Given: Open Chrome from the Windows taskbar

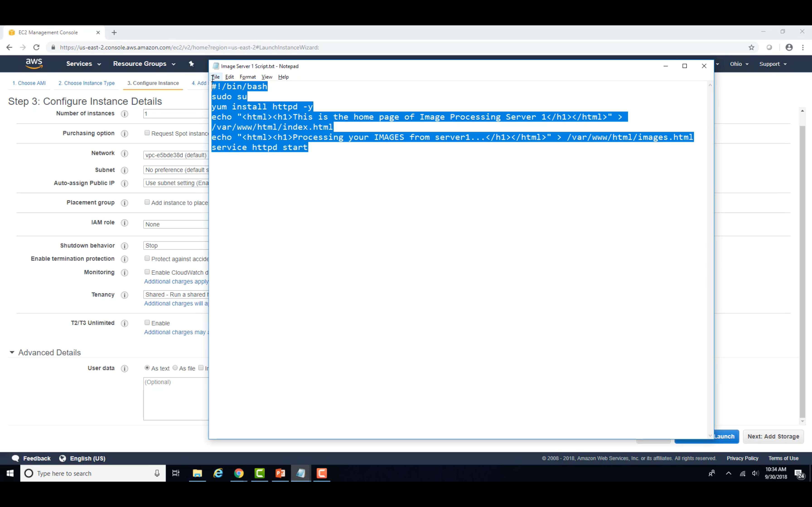Looking at the screenshot, I should point(239,473).
